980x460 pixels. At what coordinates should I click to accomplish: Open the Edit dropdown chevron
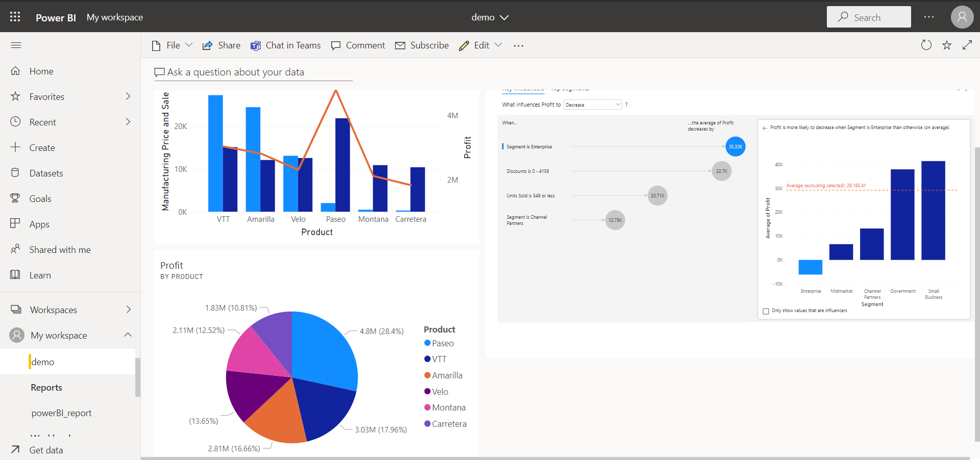point(498,45)
